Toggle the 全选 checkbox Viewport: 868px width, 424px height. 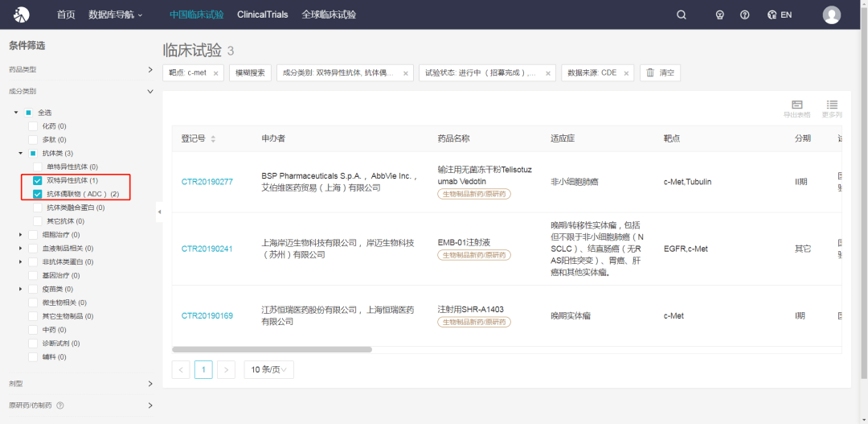click(28, 113)
